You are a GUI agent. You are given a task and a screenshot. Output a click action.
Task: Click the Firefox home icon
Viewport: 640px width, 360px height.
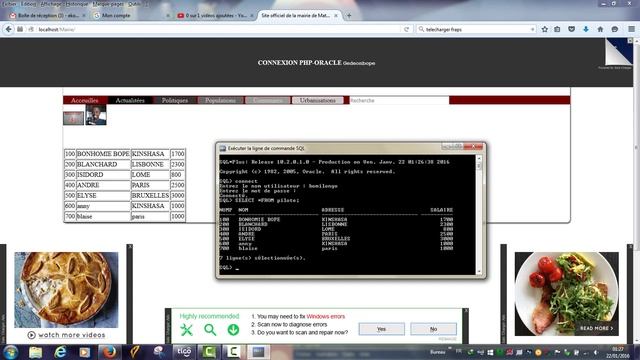[x=600, y=29]
